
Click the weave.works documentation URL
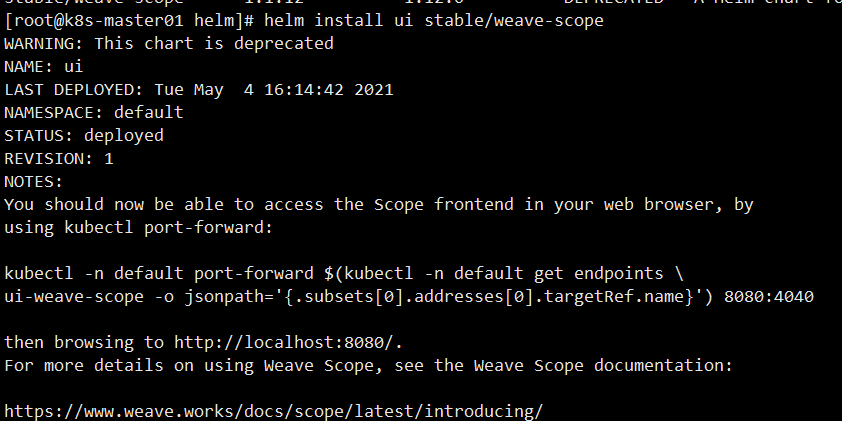click(x=274, y=412)
